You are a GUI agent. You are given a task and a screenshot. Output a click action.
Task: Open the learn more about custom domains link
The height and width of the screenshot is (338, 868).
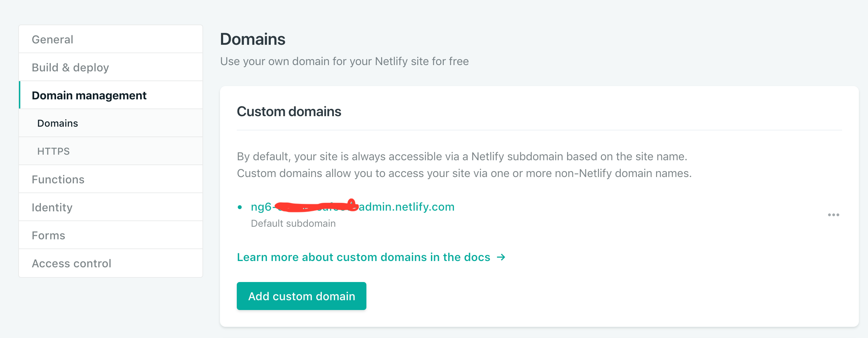pyautogui.click(x=364, y=257)
